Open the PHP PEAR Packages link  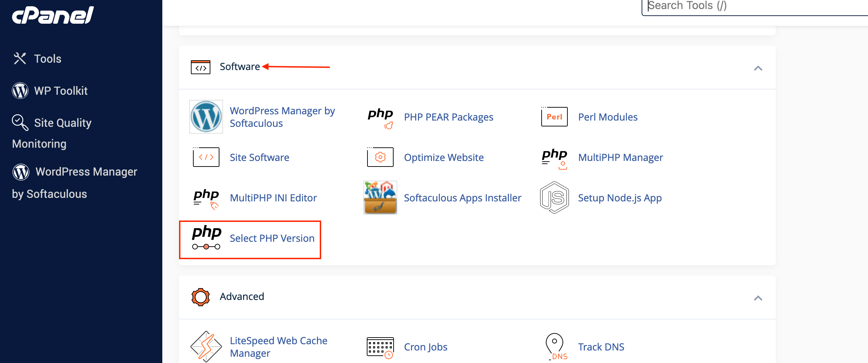tap(449, 117)
